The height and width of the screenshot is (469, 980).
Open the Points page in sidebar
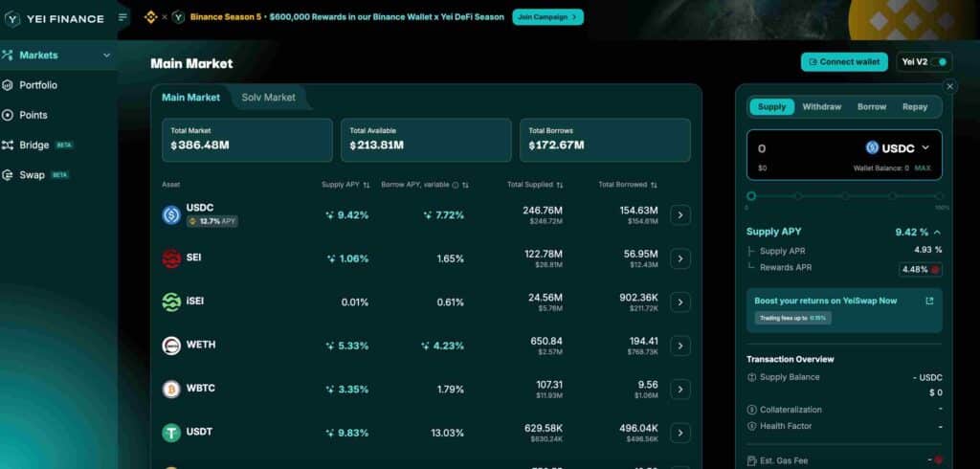[x=33, y=115]
